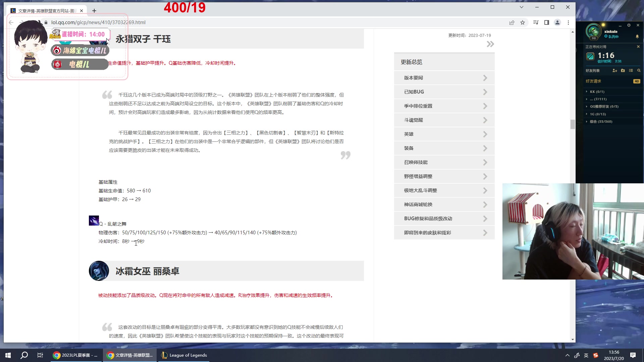
Task: Cancel matchmaking queue with the X icon
Action: pyautogui.click(x=638, y=47)
